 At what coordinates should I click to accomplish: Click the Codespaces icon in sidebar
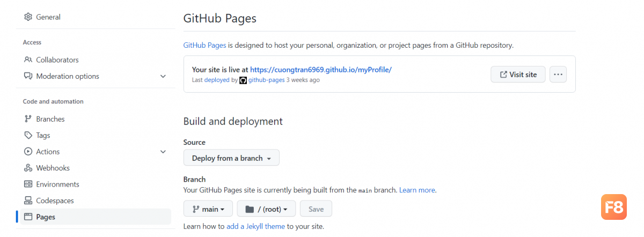tap(28, 201)
